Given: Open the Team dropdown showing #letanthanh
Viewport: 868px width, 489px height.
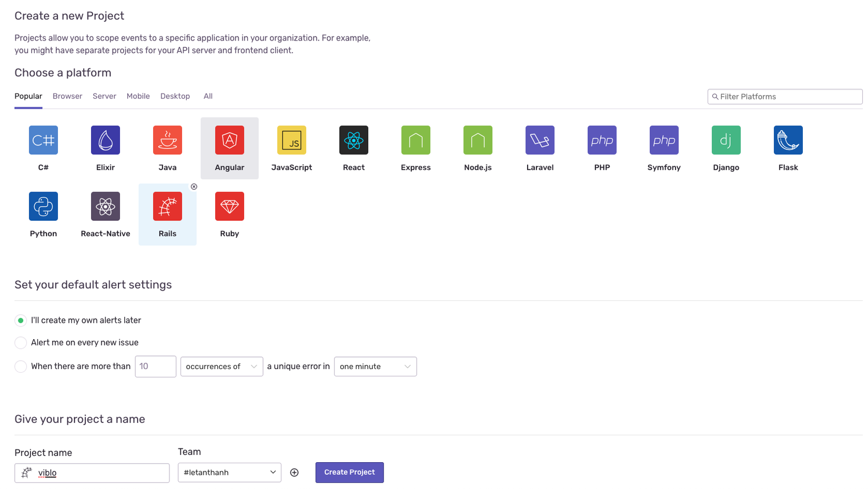Looking at the screenshot, I should (x=229, y=472).
